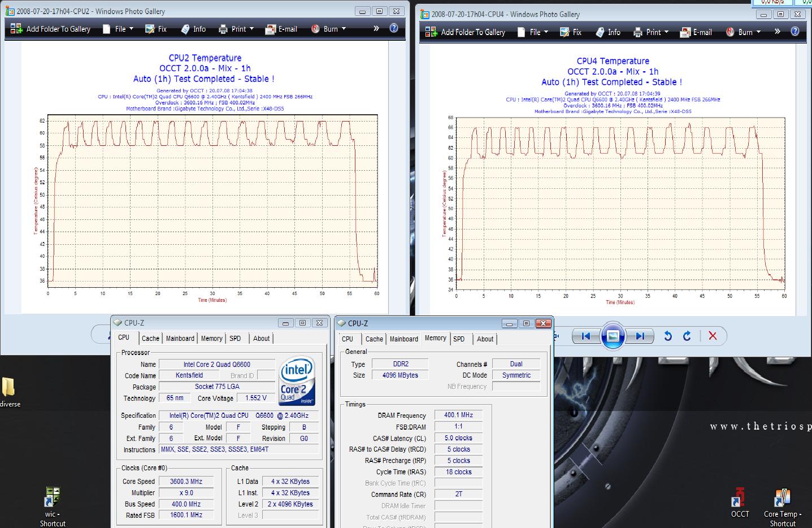The width and height of the screenshot is (812, 528).
Task: Click the memory Type DDR2 value
Action: click(400, 364)
